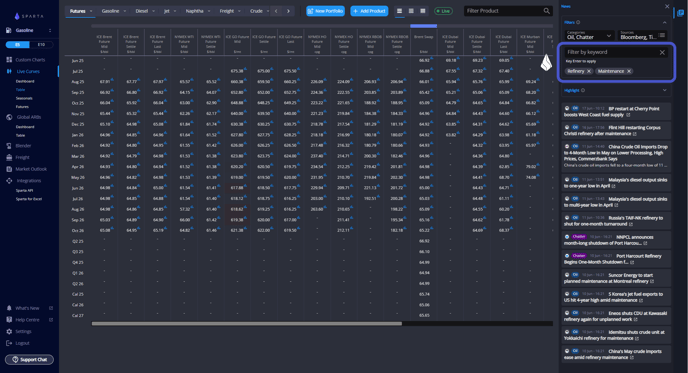Switch to the Diesel tab
This screenshot has height=373, width=688.
(142, 11)
